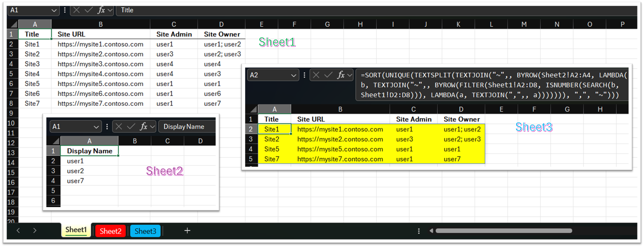Image resolution: width=644 pixels, height=247 pixels.
Task: Switch to the Sheet1 tab
Action: click(x=76, y=230)
